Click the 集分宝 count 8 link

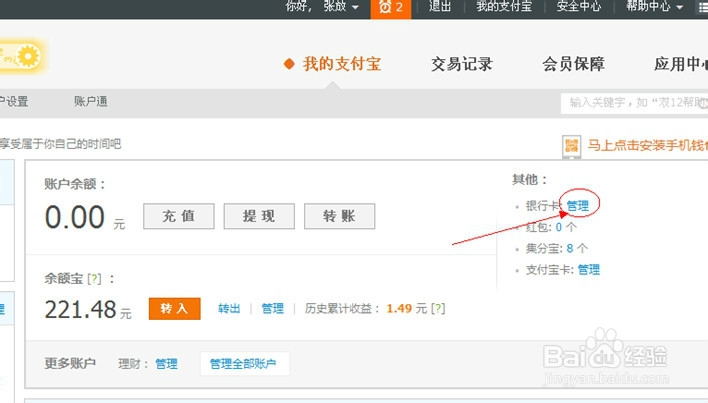570,248
